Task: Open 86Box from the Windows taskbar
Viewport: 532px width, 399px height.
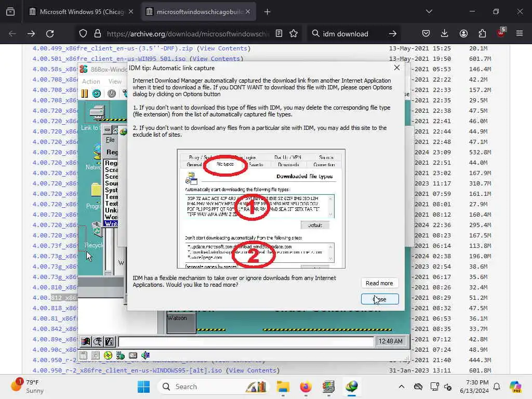Action: point(328,387)
